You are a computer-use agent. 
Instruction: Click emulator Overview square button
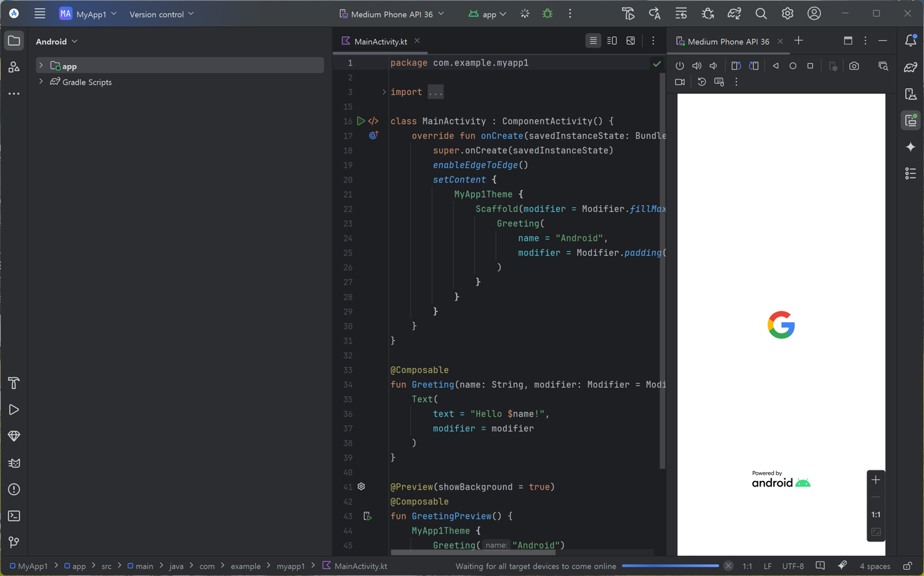810,66
